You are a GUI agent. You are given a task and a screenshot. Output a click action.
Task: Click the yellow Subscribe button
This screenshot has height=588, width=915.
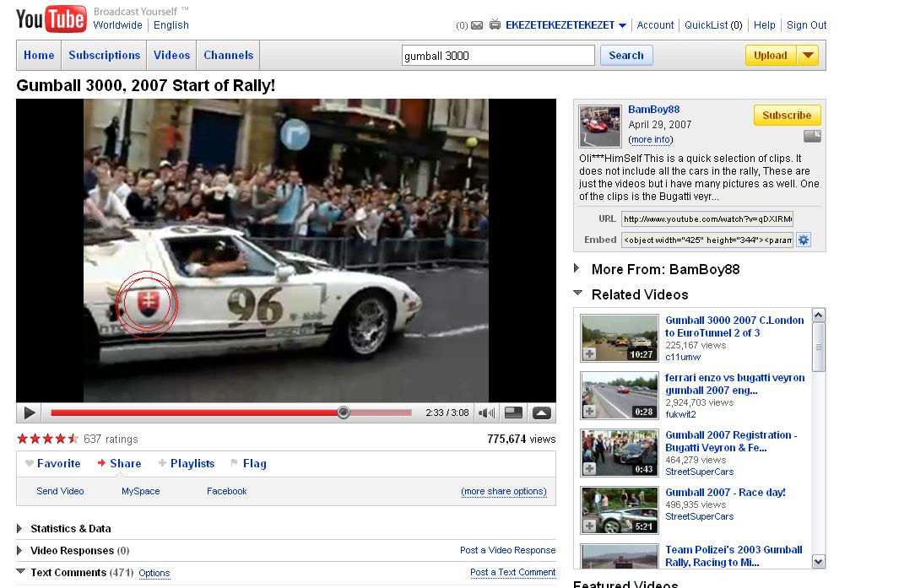pos(787,116)
